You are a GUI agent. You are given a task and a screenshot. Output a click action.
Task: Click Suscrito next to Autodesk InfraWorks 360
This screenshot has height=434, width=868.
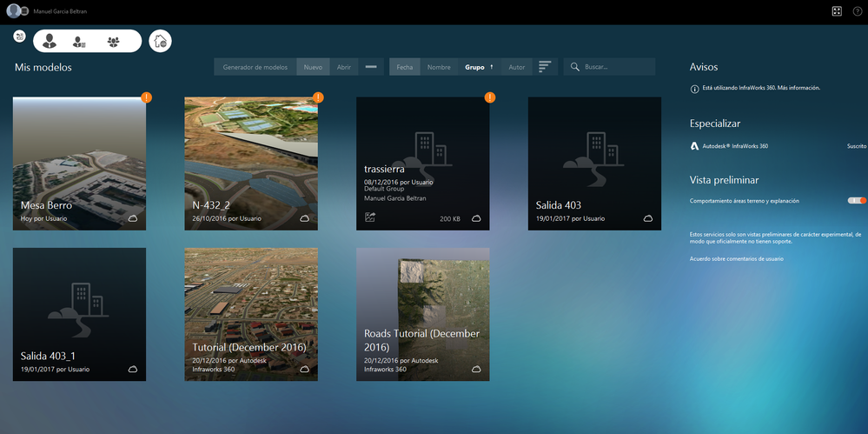[856, 146]
